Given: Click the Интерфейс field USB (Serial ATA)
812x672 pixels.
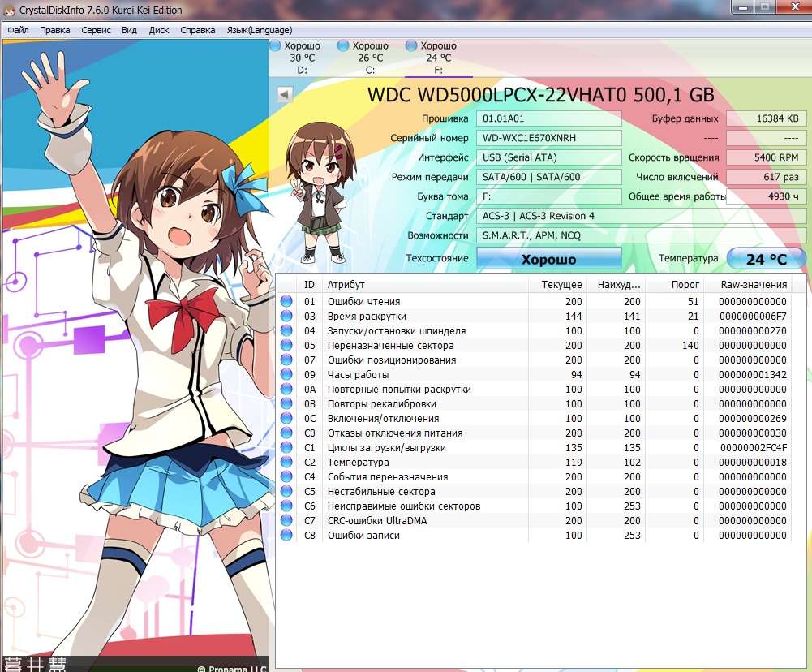Looking at the screenshot, I should point(548,157).
